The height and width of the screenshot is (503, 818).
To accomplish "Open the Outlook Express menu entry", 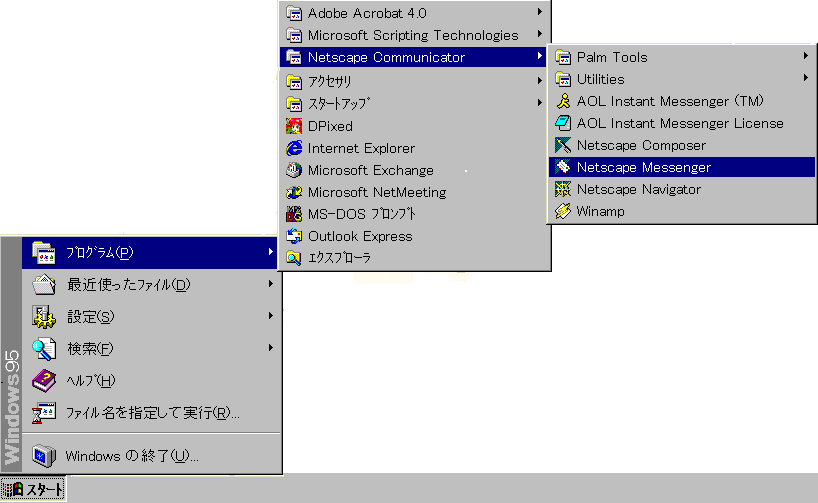I will 413,236.
